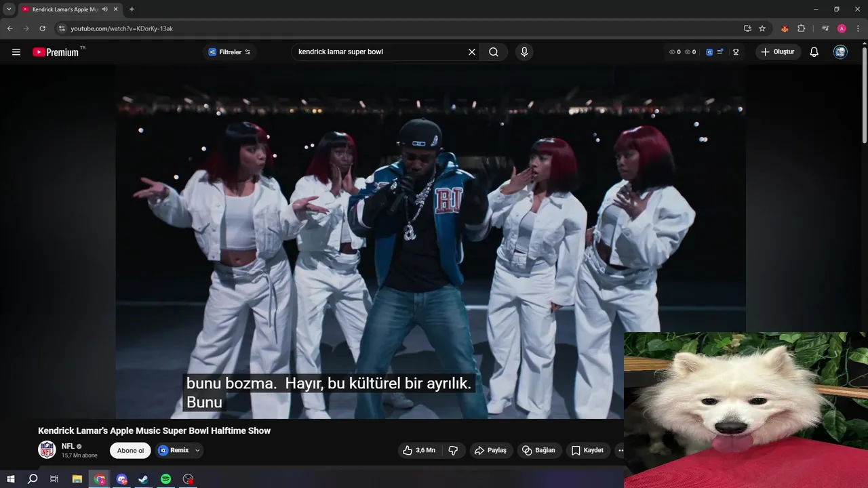Screen dimensions: 868x488
Task: Open the YouTube hamburger guide menu
Action: click(x=16, y=52)
